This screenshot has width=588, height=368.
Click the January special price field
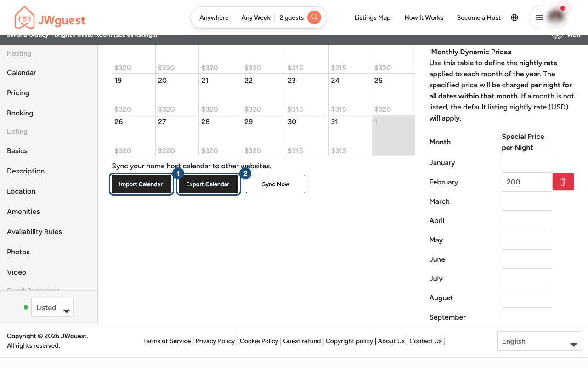[527, 163]
